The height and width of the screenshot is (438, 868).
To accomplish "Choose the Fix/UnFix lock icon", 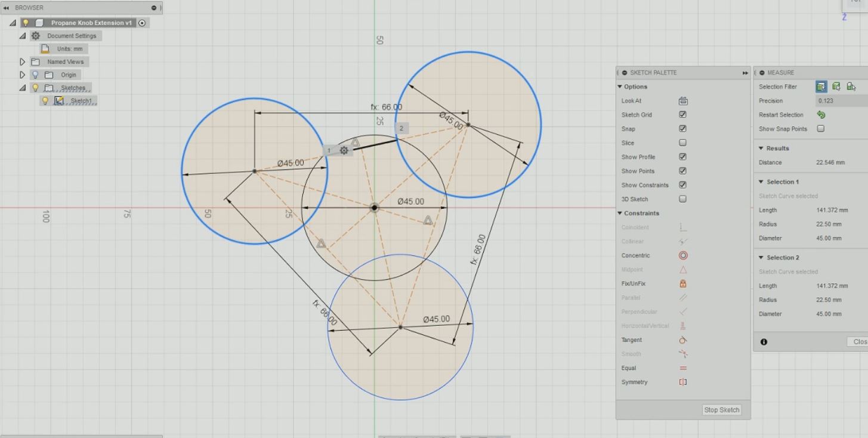I will 683,284.
